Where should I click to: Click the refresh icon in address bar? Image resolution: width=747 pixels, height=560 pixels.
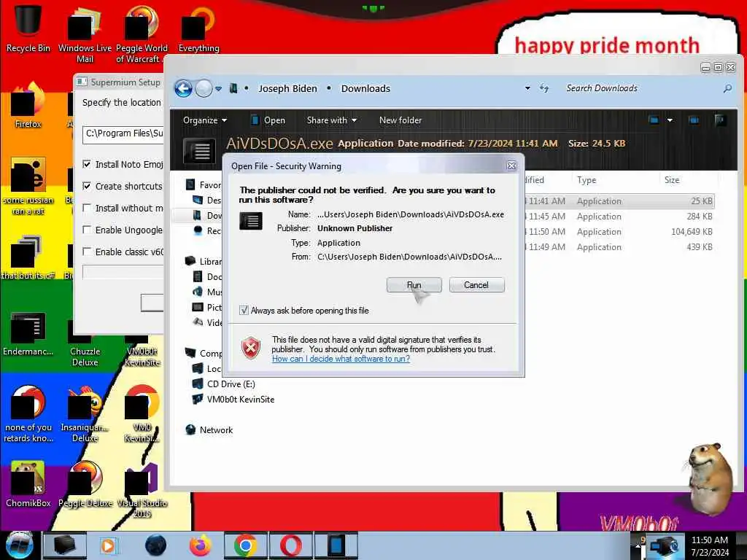coord(544,88)
